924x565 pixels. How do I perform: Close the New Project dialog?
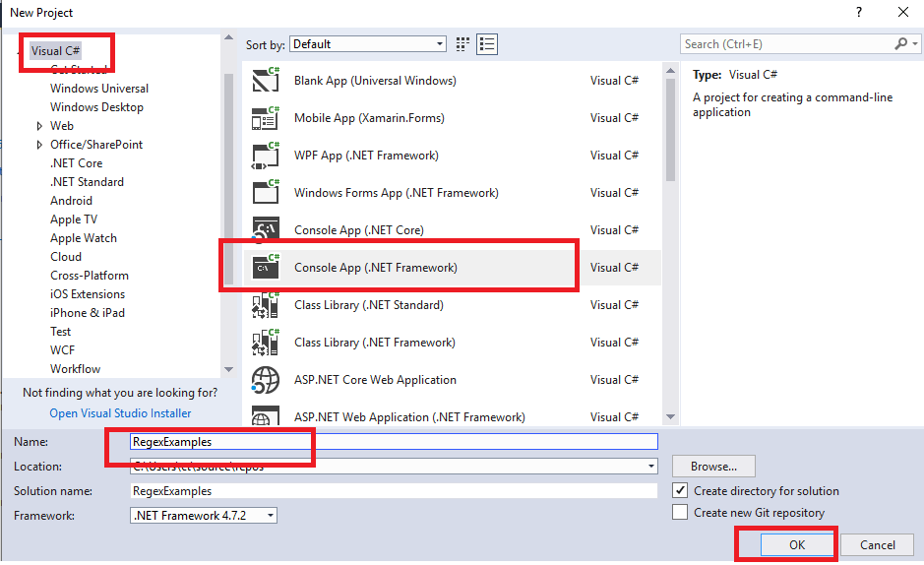click(902, 12)
